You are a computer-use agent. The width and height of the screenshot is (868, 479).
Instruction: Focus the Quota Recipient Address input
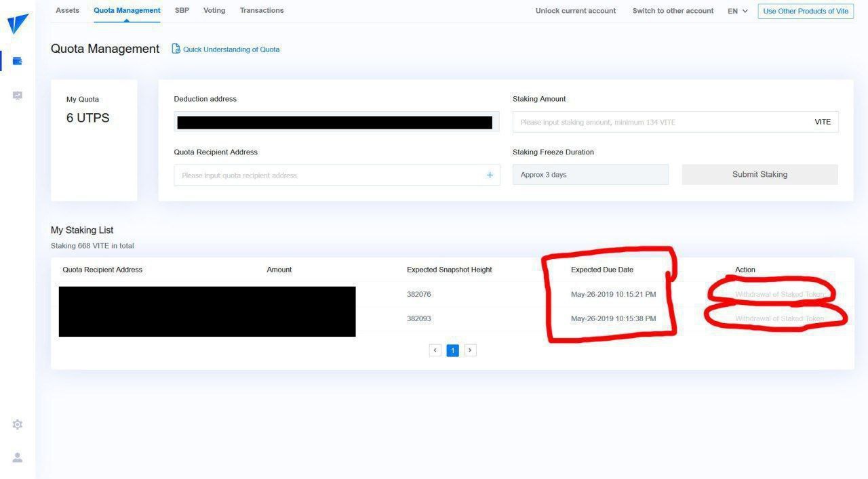[336, 175]
